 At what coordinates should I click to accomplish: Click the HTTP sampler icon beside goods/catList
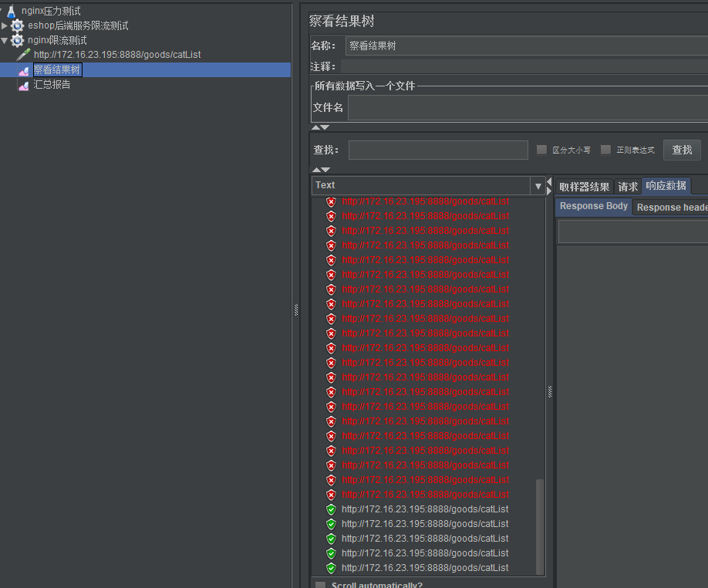coord(23,54)
